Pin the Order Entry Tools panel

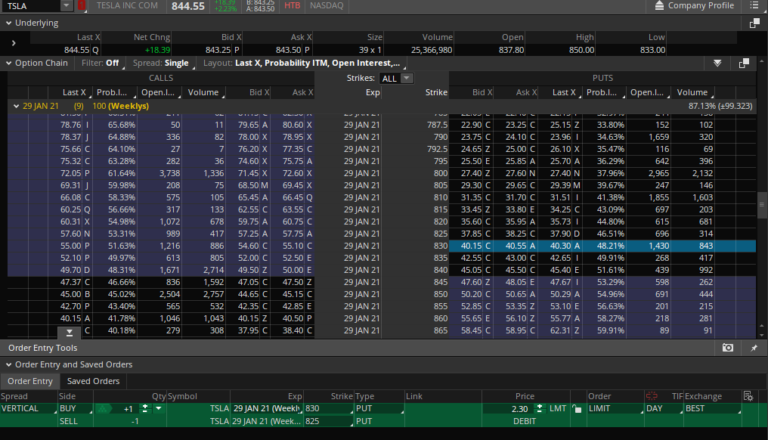tap(754, 348)
